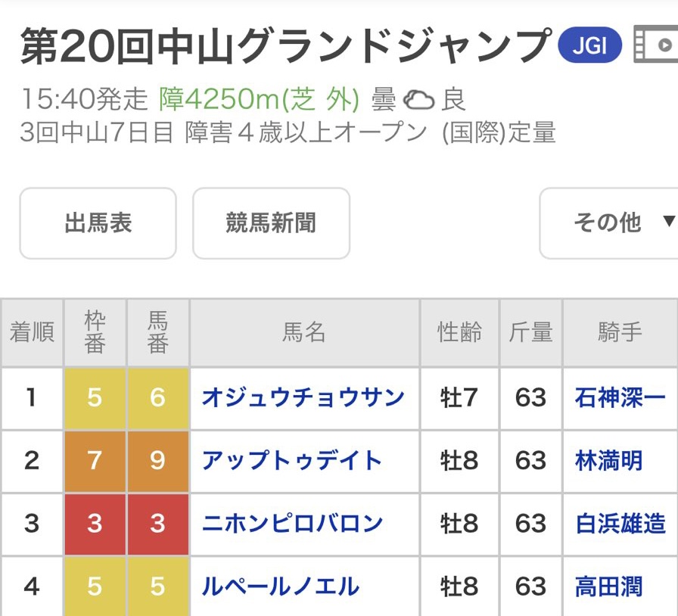
Task: Click jockey 白浜雄造's name
Action: pos(620,523)
